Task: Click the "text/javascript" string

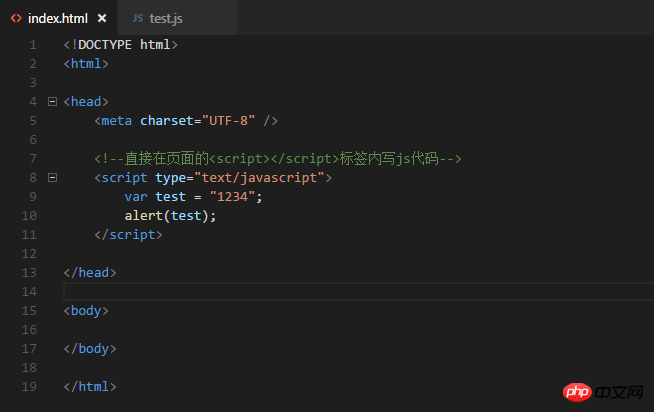Action: pos(259,178)
